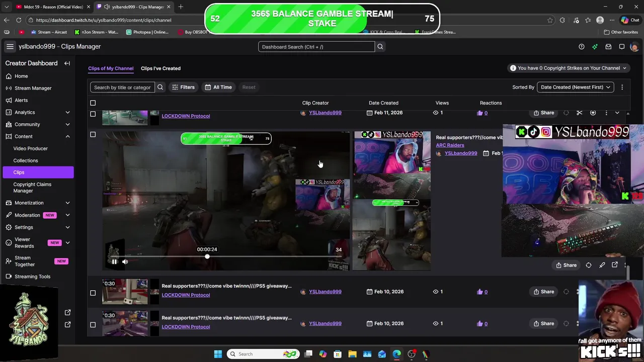
Task: Expand the Feb 11 clip row chevron
Action: (x=617, y=113)
